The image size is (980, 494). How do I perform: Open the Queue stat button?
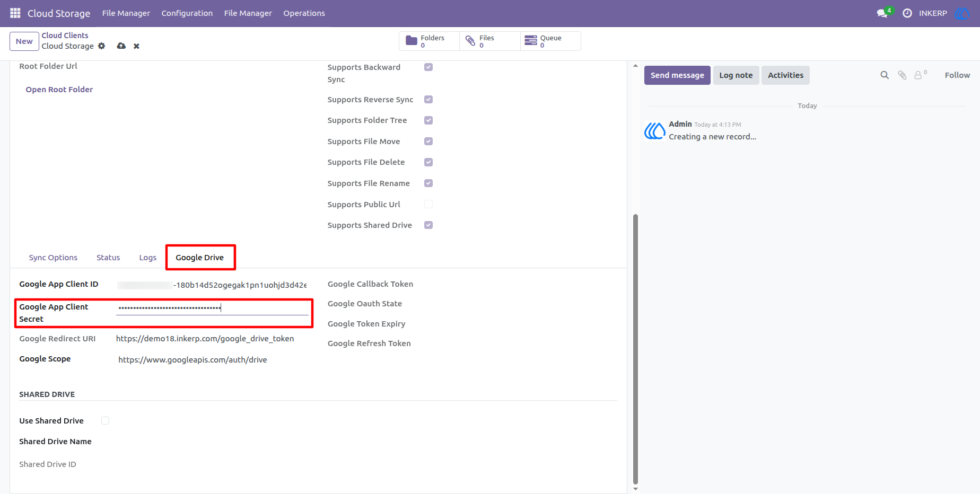[x=550, y=41]
